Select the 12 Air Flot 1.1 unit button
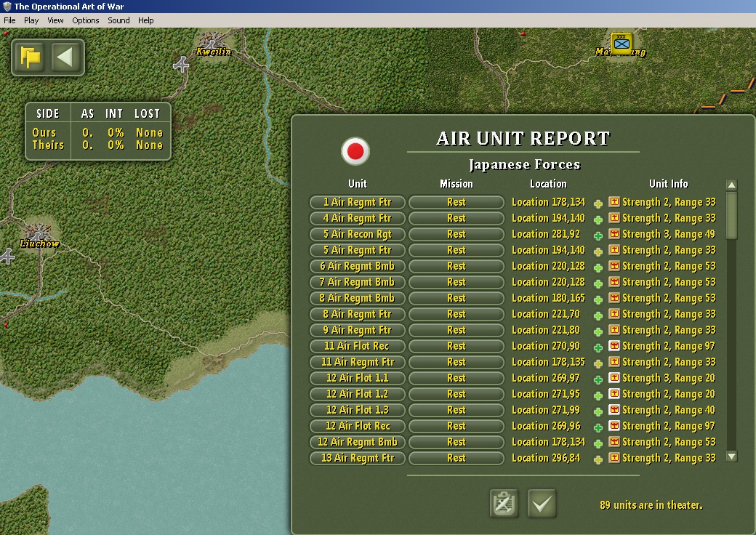This screenshot has width=756, height=535. coord(357,378)
